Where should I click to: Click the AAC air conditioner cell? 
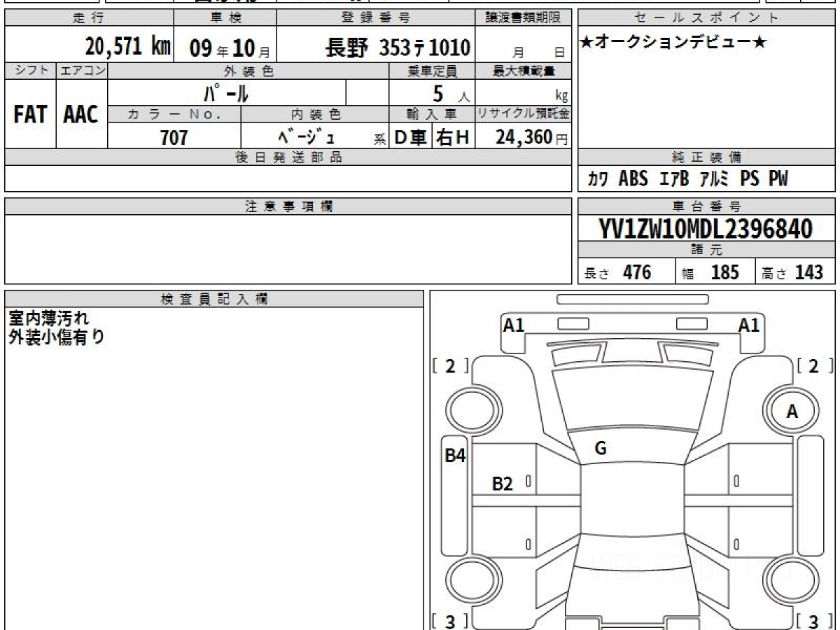[x=81, y=115]
